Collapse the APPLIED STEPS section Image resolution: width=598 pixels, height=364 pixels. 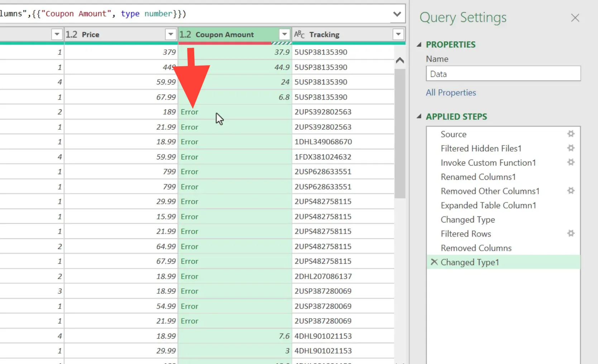click(x=419, y=117)
